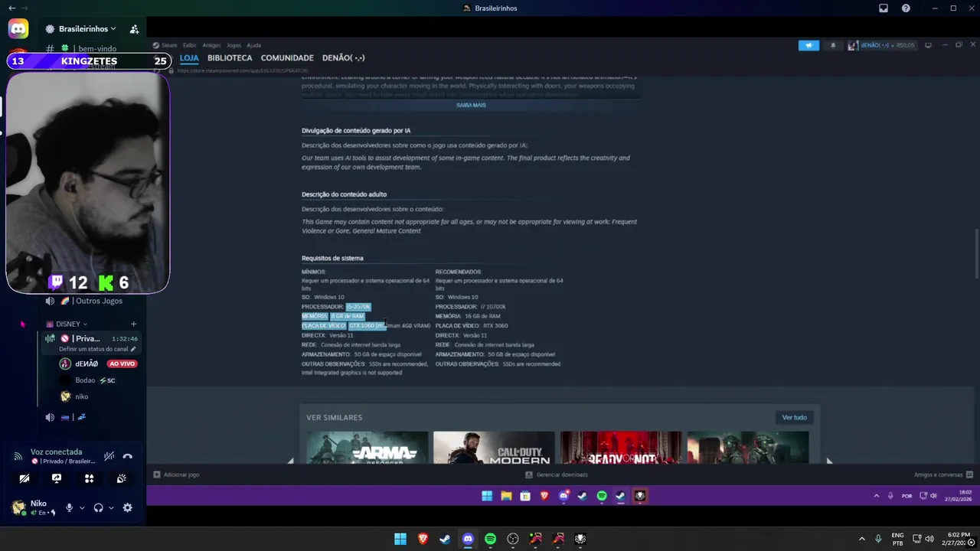Click the Steam page vertical scrollbar
This screenshot has width=980, height=551.
[975, 255]
